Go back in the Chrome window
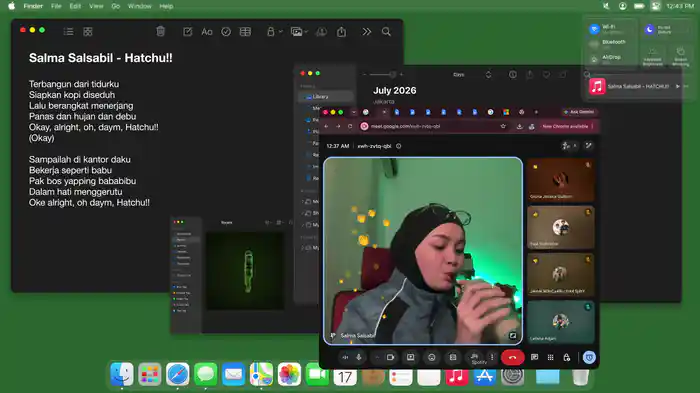Image resolution: width=700 pixels, height=393 pixels. pos(326,126)
